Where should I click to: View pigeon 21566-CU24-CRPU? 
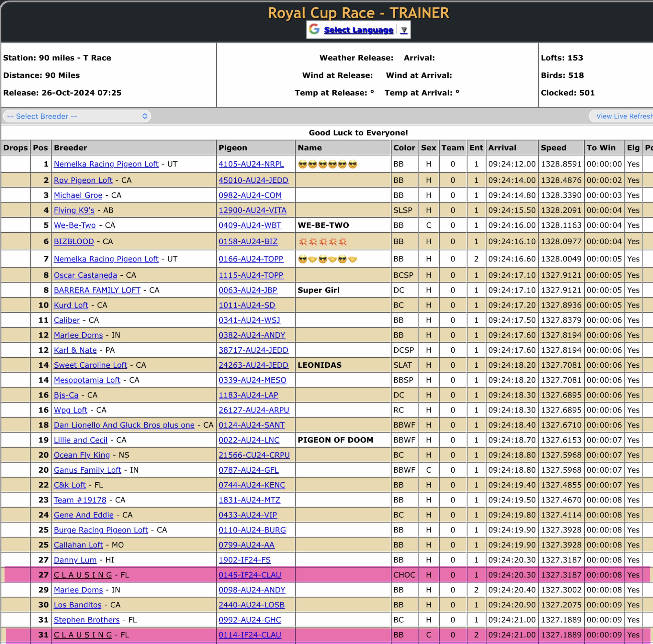(x=254, y=455)
